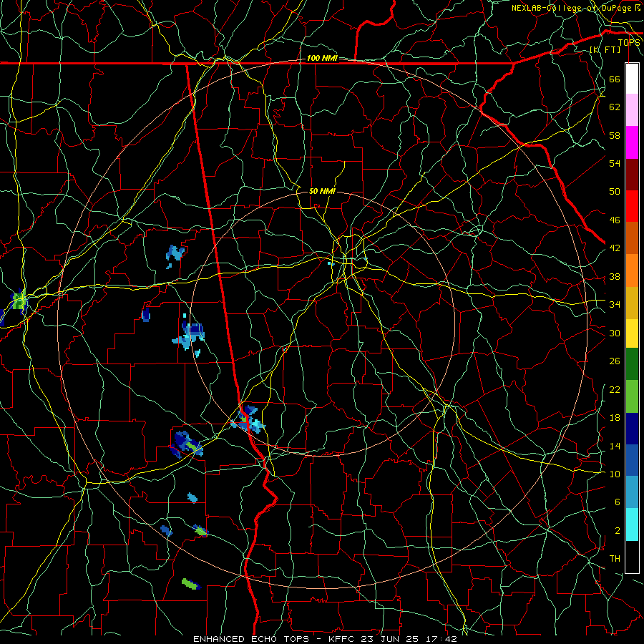The width and height of the screenshot is (644, 644).
Task: Click the white swatch in the tops legend
Action: click(x=632, y=79)
